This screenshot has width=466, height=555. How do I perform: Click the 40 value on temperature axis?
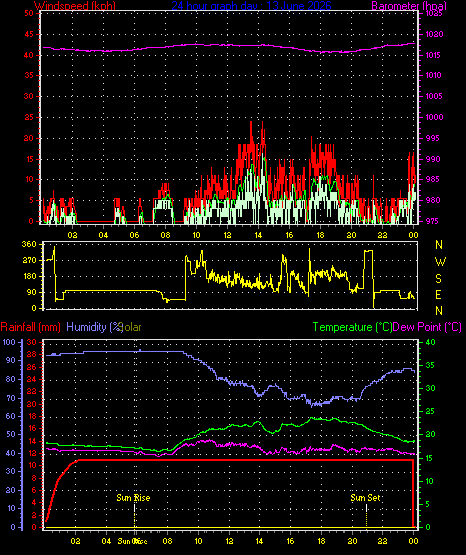click(x=430, y=342)
